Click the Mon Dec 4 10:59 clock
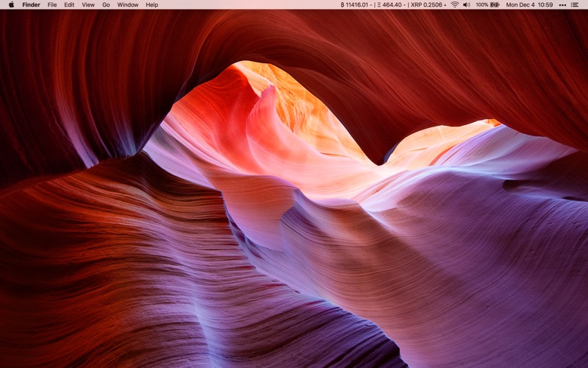This screenshot has width=588, height=368. click(529, 5)
